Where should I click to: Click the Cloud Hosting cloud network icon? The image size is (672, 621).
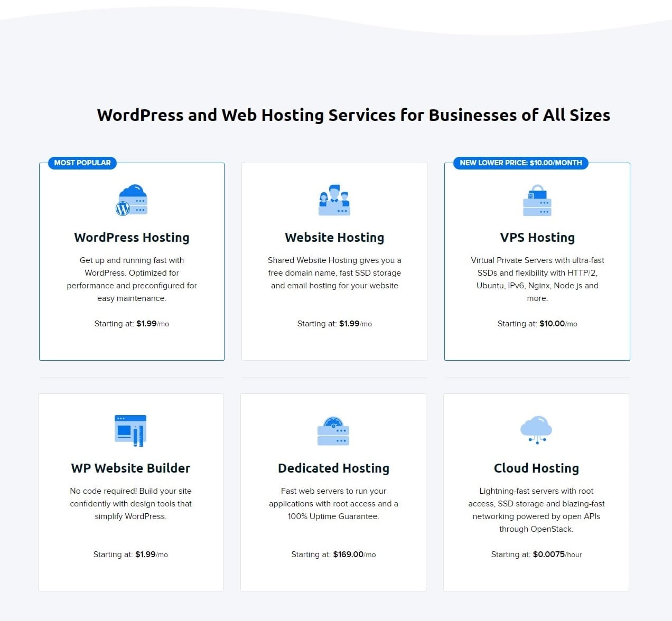536,429
